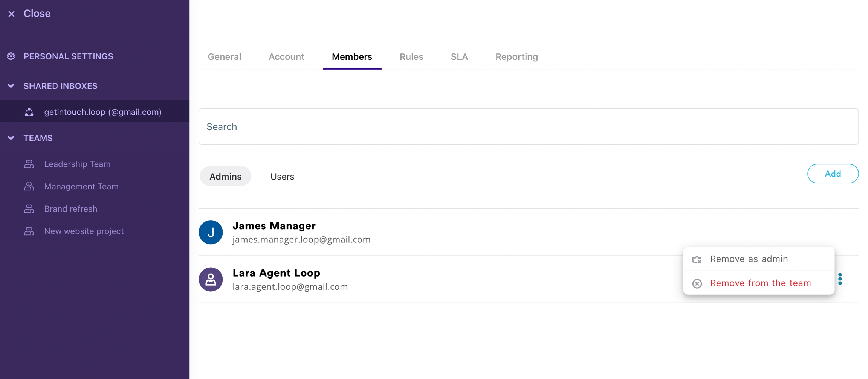Collapse the Teams section
The width and height of the screenshot is (868, 379).
(11, 138)
